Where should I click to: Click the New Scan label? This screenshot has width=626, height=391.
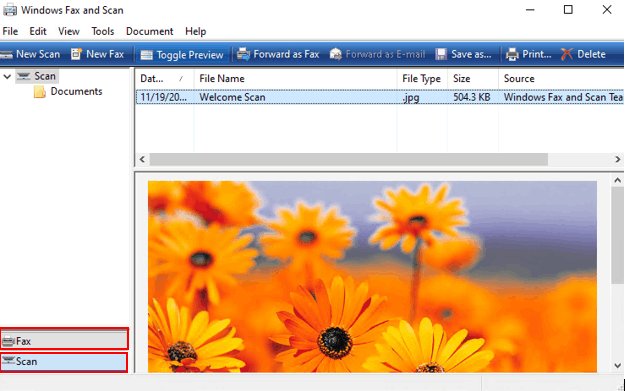[38, 54]
